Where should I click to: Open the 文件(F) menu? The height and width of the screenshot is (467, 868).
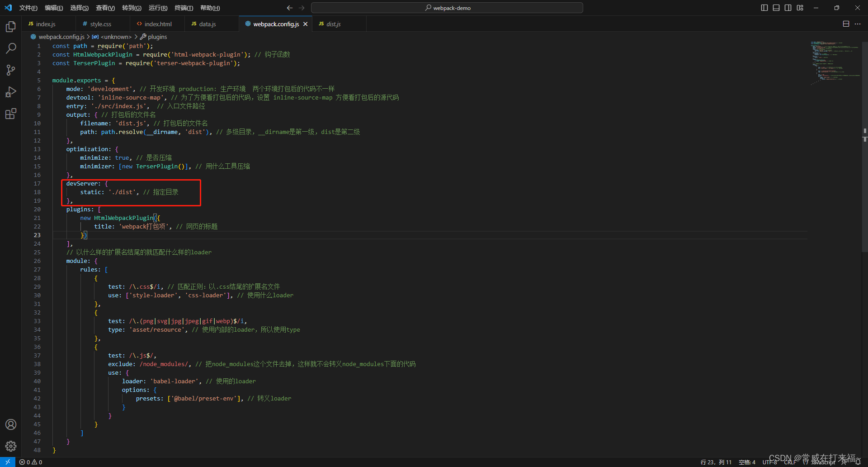(28, 8)
